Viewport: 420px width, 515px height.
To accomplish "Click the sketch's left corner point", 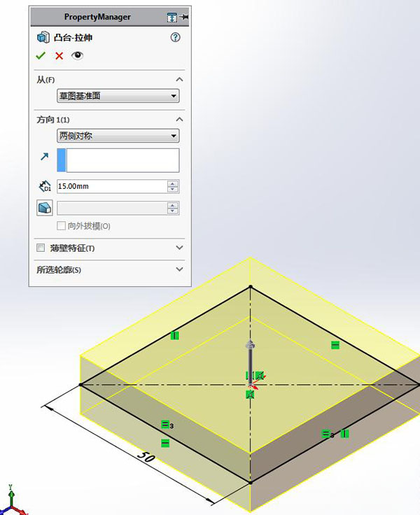I will [x=80, y=385].
